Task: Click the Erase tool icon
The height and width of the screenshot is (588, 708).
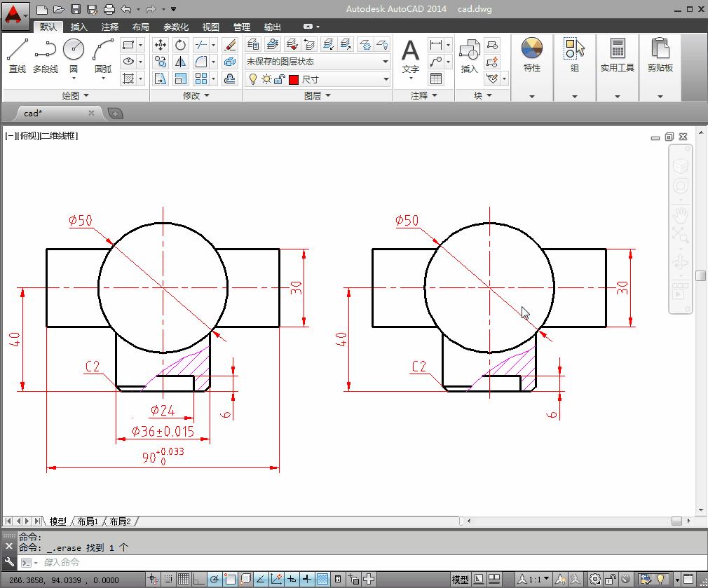Action: (231, 44)
